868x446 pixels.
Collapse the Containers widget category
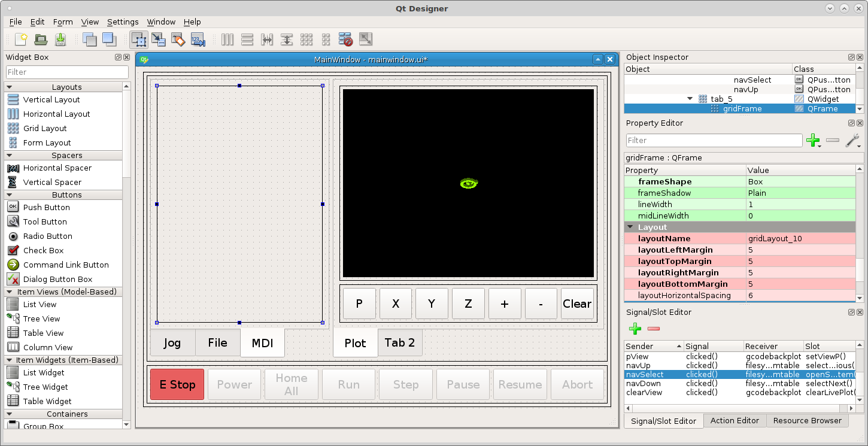10,414
